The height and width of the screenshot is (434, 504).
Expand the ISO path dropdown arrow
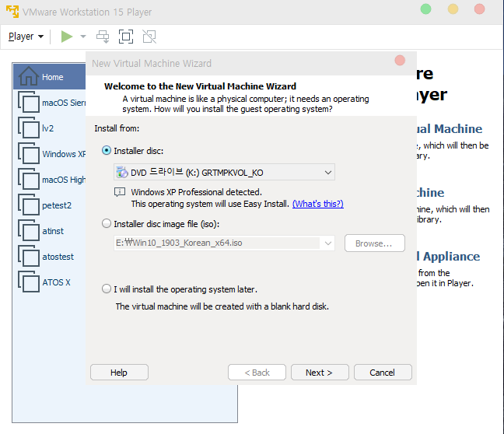click(328, 243)
